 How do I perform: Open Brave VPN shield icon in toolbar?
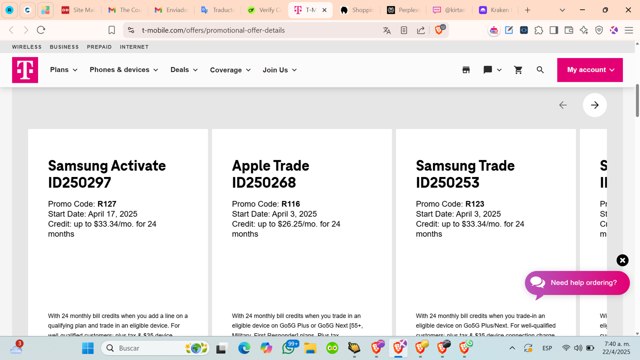(599, 30)
